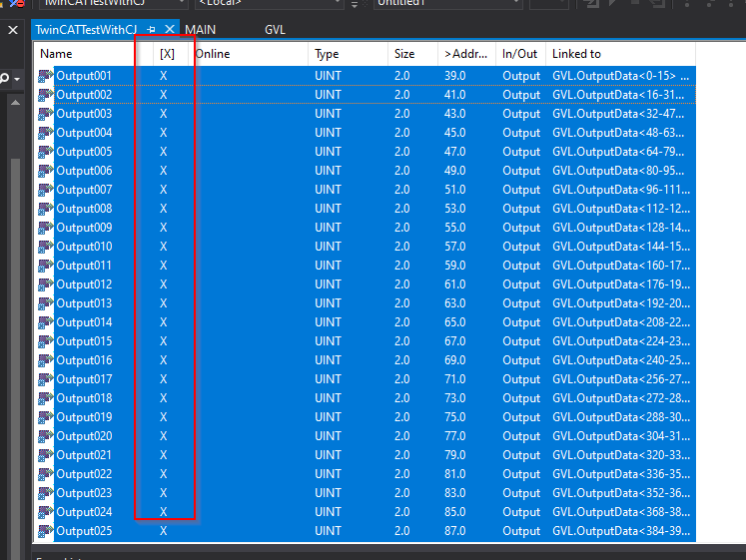Click the left panel scroll up arrow
746x560 pixels.
click(x=15, y=102)
